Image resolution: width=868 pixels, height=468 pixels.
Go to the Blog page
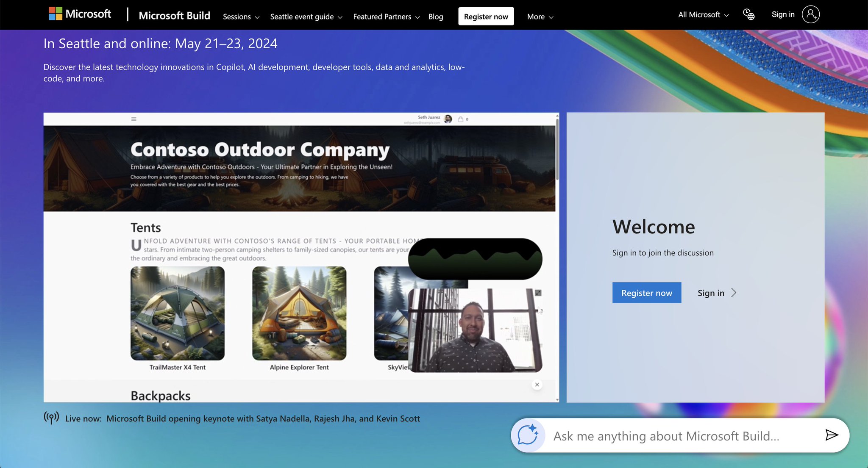(436, 17)
